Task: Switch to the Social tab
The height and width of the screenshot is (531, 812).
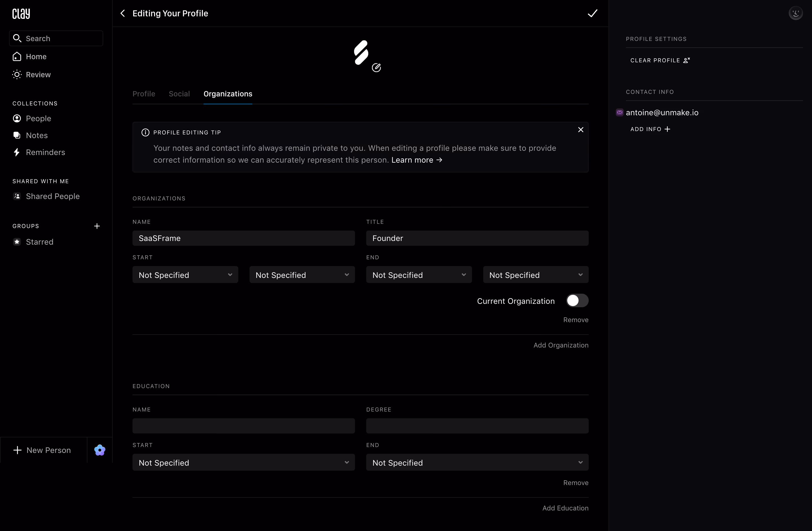Action: click(179, 94)
